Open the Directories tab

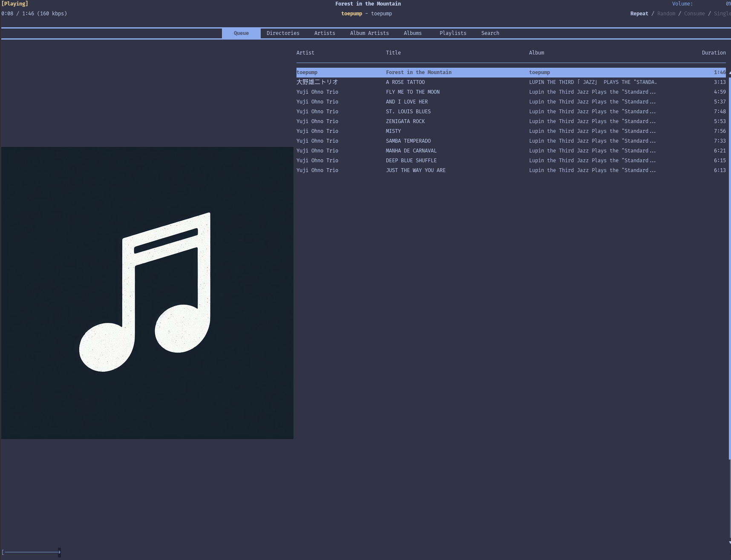tap(283, 33)
